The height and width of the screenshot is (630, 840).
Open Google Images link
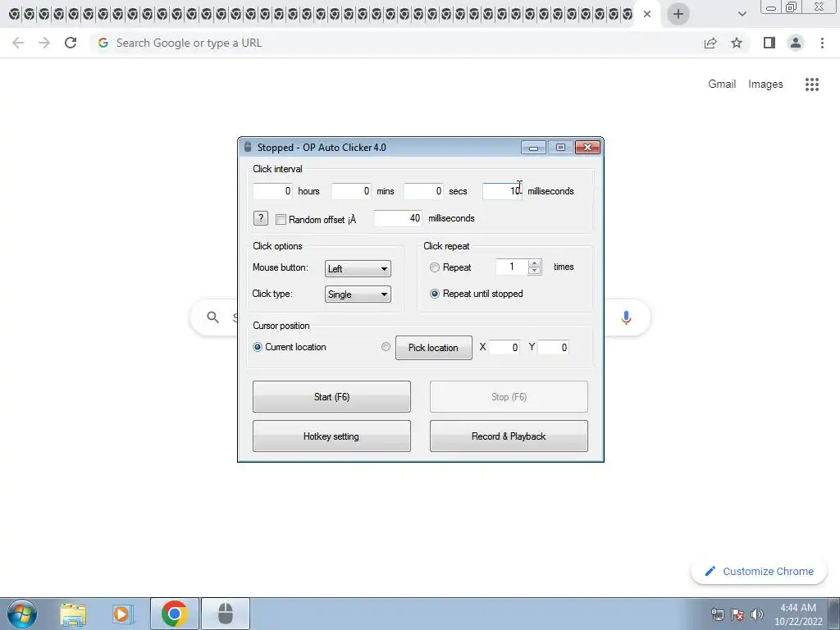pyautogui.click(x=765, y=84)
